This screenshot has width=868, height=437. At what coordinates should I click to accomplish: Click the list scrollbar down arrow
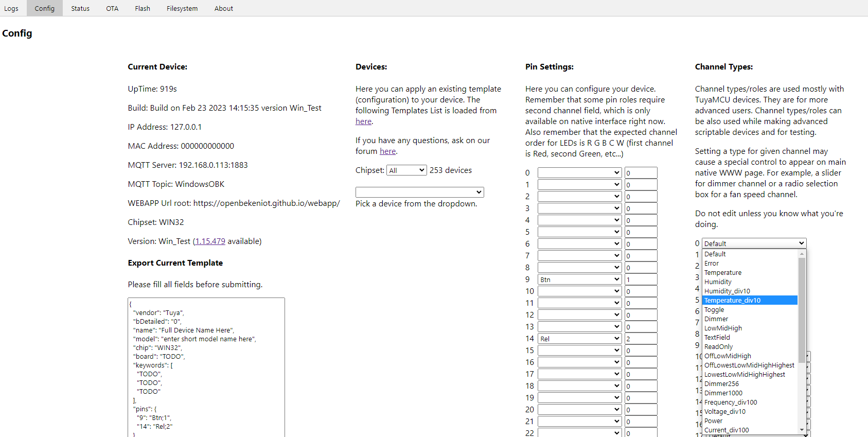(802, 430)
